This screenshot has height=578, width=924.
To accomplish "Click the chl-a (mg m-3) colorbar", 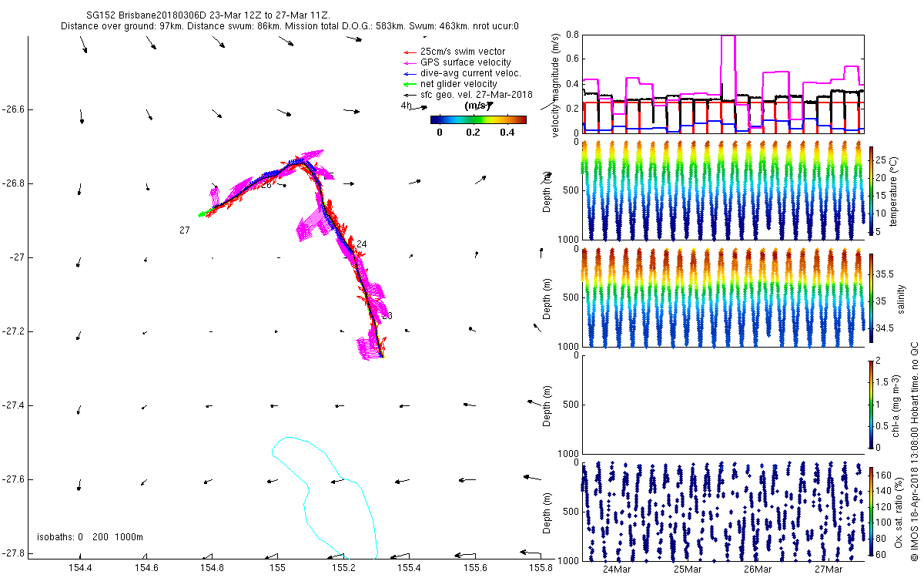I will (872, 403).
